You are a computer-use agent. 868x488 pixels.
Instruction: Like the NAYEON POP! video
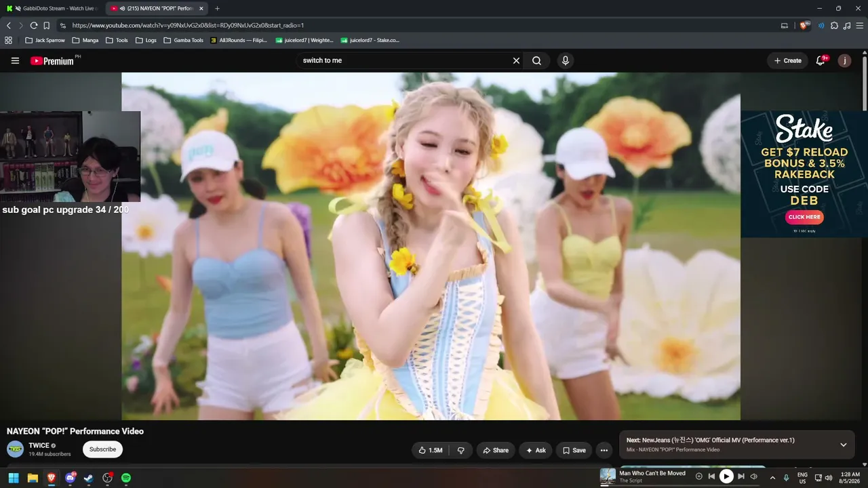431,450
